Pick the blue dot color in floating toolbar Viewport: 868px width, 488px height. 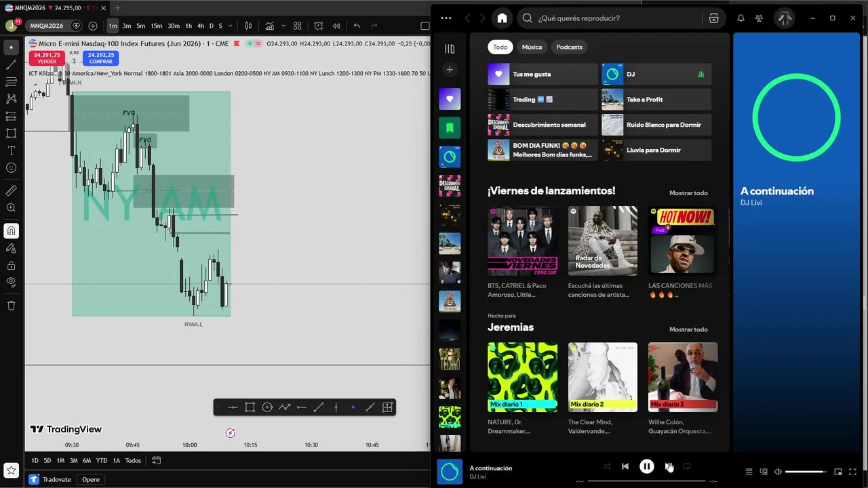[x=353, y=407]
